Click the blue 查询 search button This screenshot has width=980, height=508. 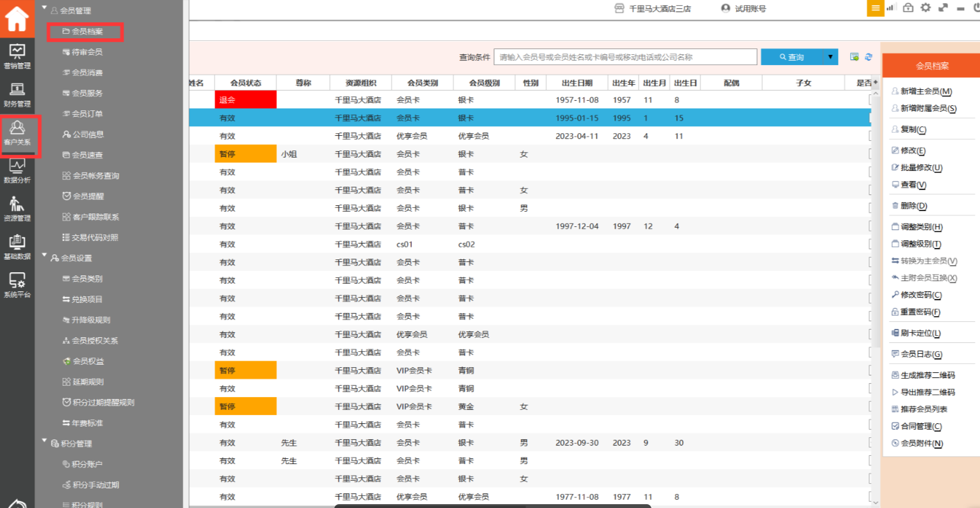click(x=792, y=57)
